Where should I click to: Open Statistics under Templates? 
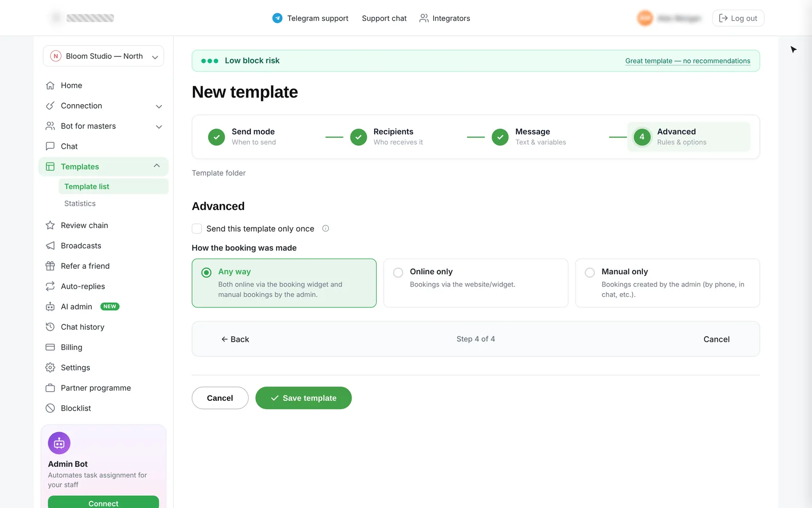click(x=80, y=203)
